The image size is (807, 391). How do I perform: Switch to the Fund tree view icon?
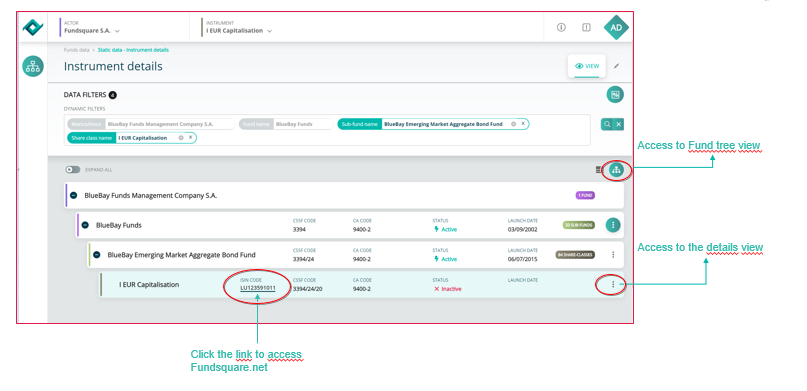[x=617, y=170]
